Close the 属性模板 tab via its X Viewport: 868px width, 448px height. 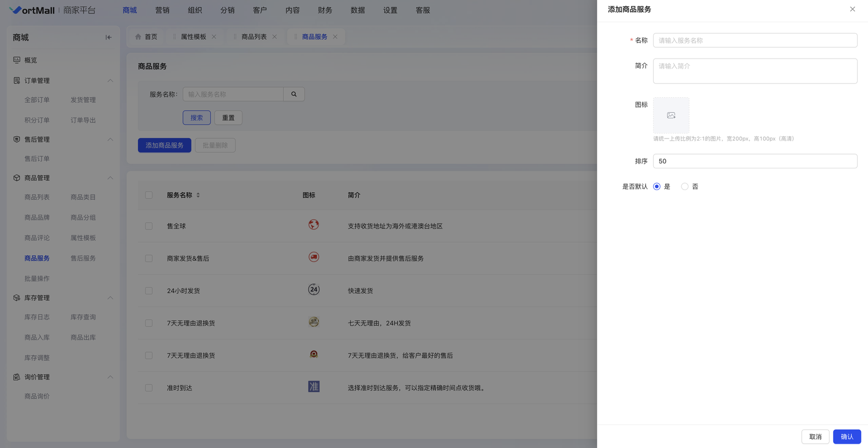click(x=214, y=37)
